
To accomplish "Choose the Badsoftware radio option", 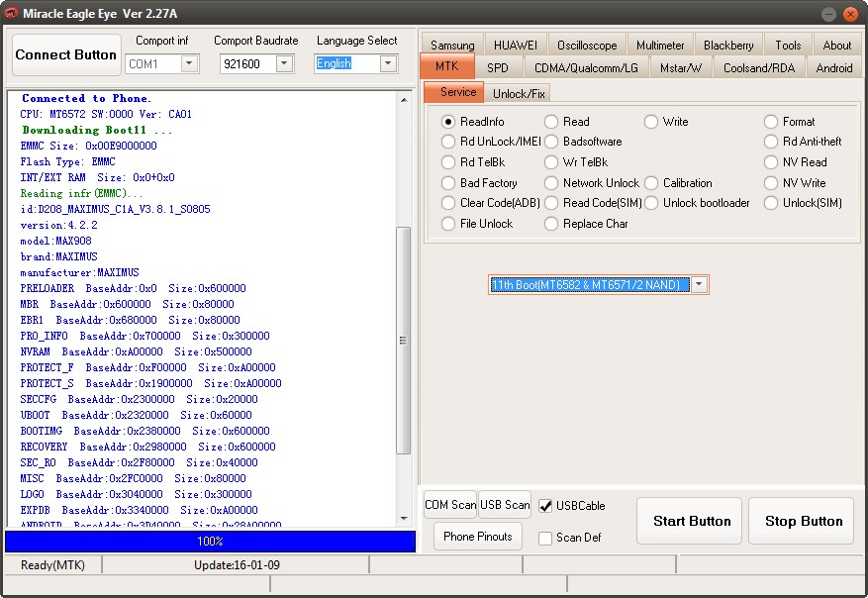I will pyautogui.click(x=551, y=142).
